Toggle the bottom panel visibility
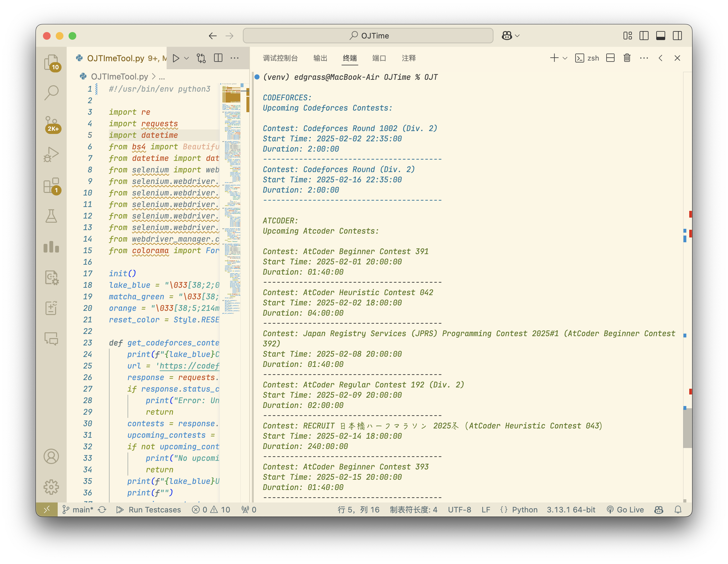 661,36
